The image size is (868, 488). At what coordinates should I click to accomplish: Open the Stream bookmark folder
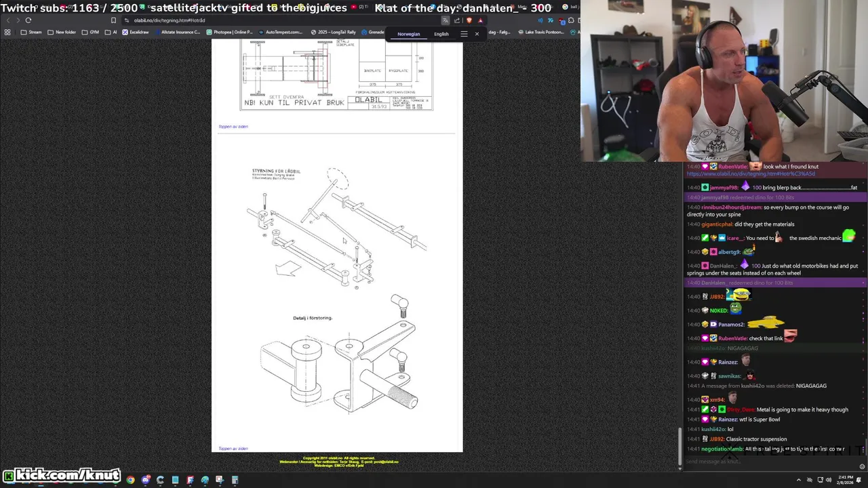[31, 32]
